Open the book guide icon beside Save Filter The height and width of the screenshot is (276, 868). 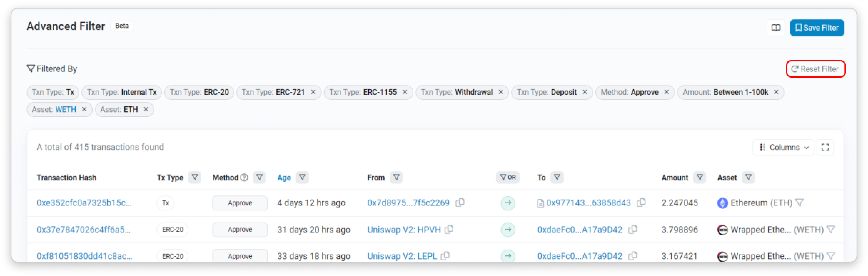[x=776, y=28]
